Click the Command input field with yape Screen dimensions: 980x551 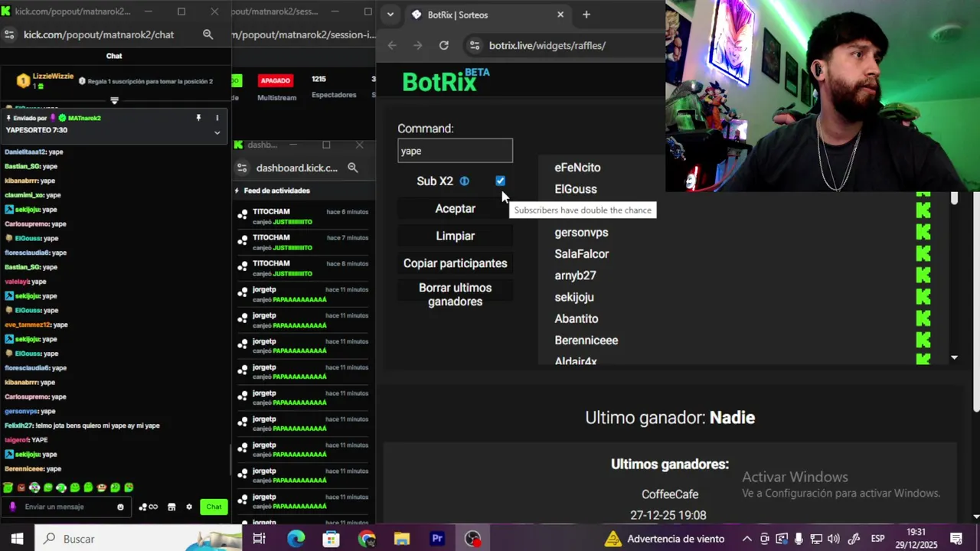coord(455,151)
